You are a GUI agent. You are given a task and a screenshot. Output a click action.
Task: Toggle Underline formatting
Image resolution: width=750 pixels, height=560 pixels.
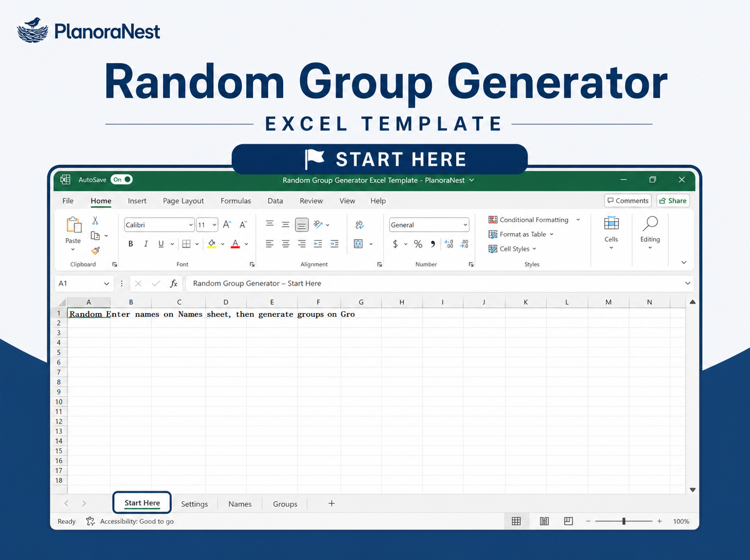pyautogui.click(x=161, y=244)
